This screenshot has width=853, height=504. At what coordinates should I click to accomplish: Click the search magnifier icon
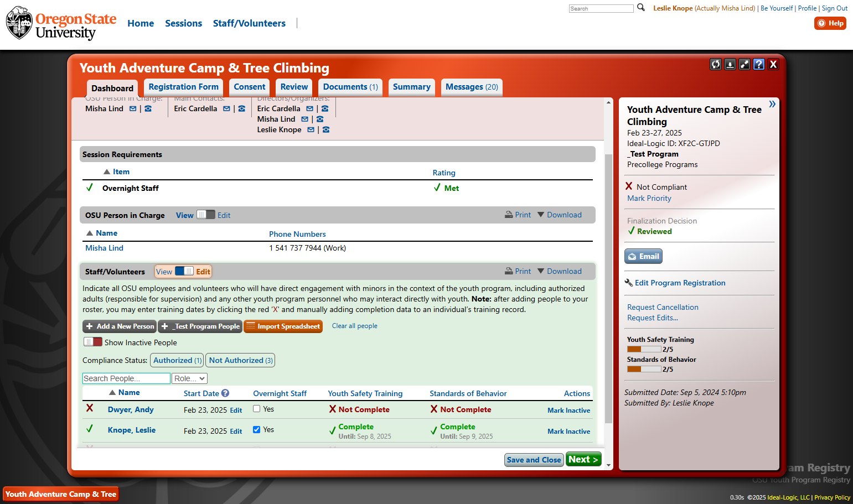[x=641, y=8]
